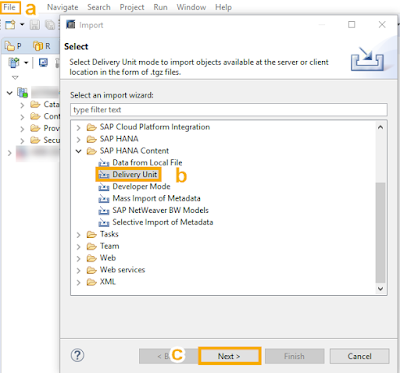Click the Next button
Screen dimensions: 400x373
click(229, 356)
